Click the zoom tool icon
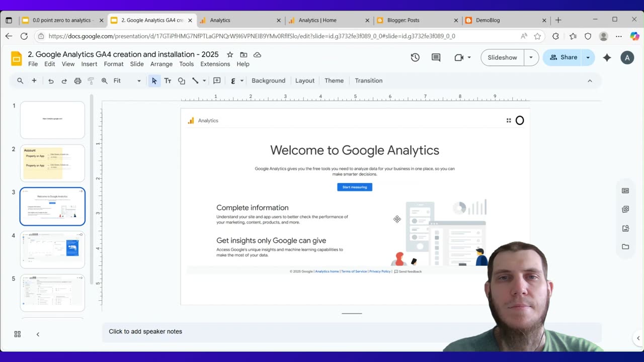Image resolution: width=644 pixels, height=362 pixels. (105, 80)
